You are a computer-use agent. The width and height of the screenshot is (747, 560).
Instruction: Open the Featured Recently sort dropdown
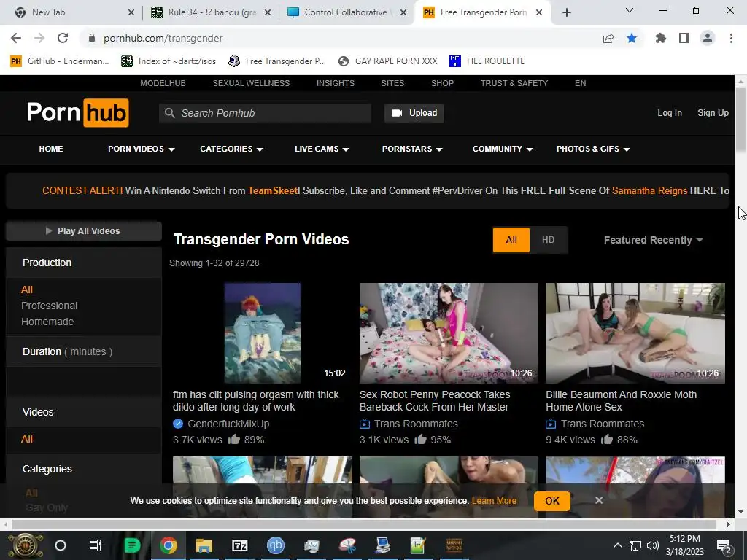[653, 240]
